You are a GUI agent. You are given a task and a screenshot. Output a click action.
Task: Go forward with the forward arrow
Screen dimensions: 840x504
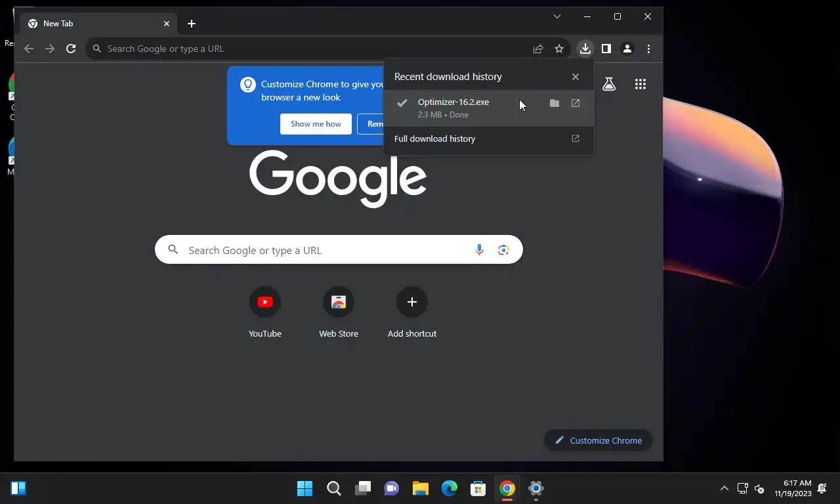[x=50, y=49]
